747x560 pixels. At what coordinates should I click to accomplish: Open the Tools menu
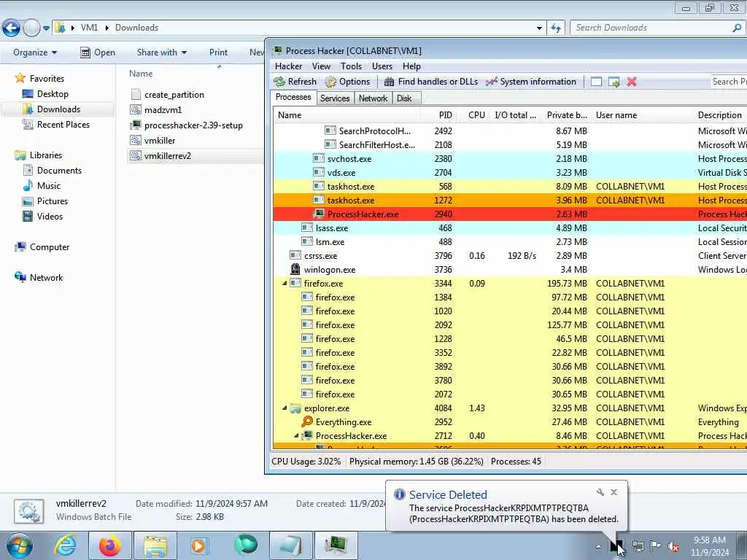coord(351,66)
